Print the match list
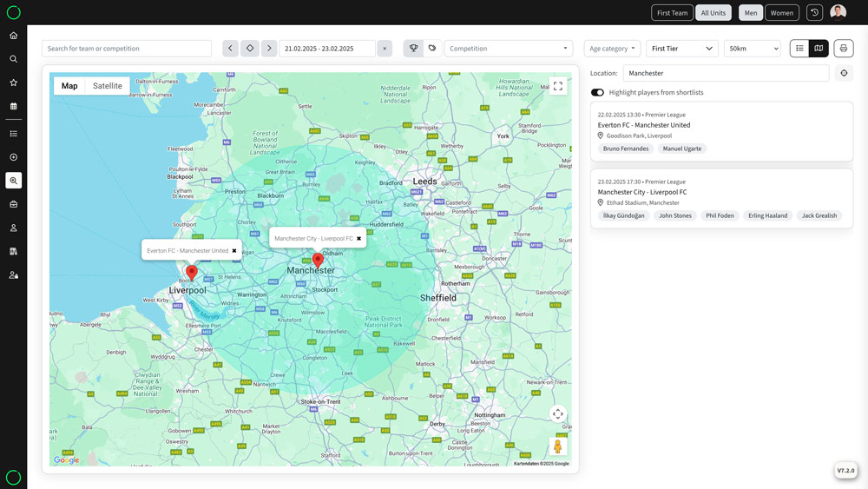Viewport: 868px width, 489px height. 843,48
